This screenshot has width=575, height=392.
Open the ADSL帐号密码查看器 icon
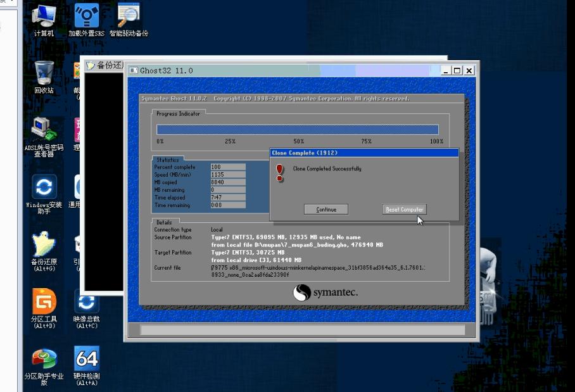tap(44, 130)
